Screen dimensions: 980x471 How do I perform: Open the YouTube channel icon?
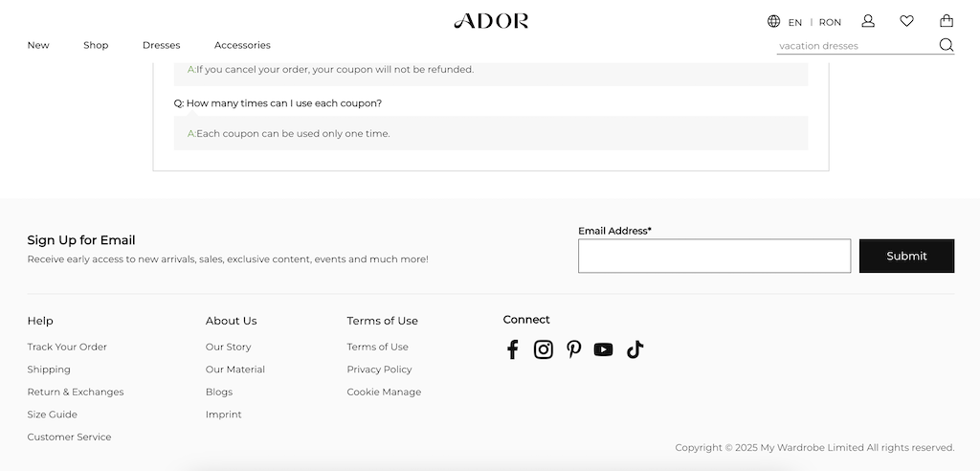(603, 349)
